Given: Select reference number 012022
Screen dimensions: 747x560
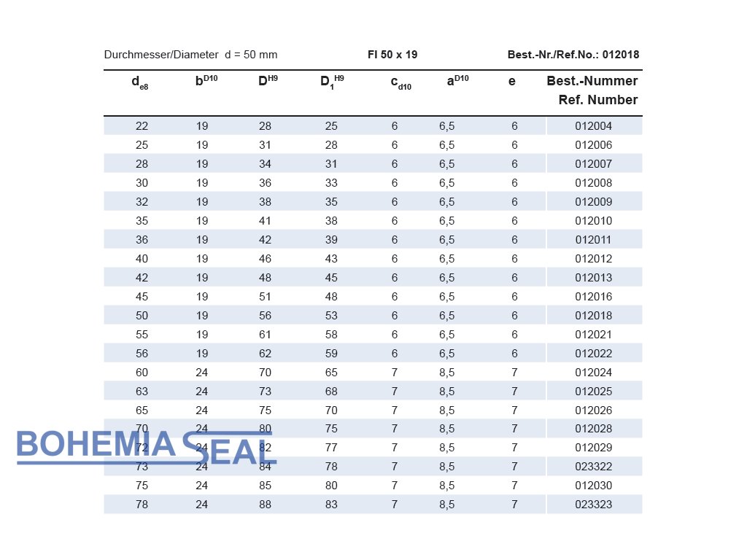Looking at the screenshot, I should [x=593, y=354].
